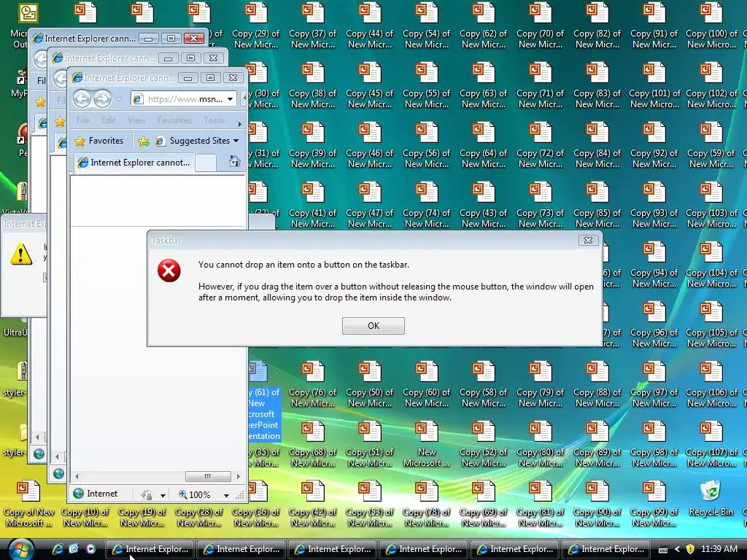Minimize the frontmost Internet Explorer window
747x560 pixels.
click(x=187, y=78)
